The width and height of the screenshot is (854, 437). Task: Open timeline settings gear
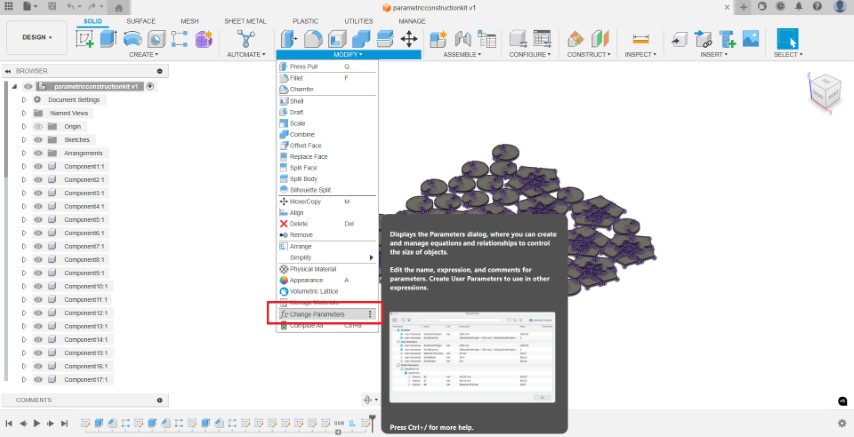coord(842,423)
